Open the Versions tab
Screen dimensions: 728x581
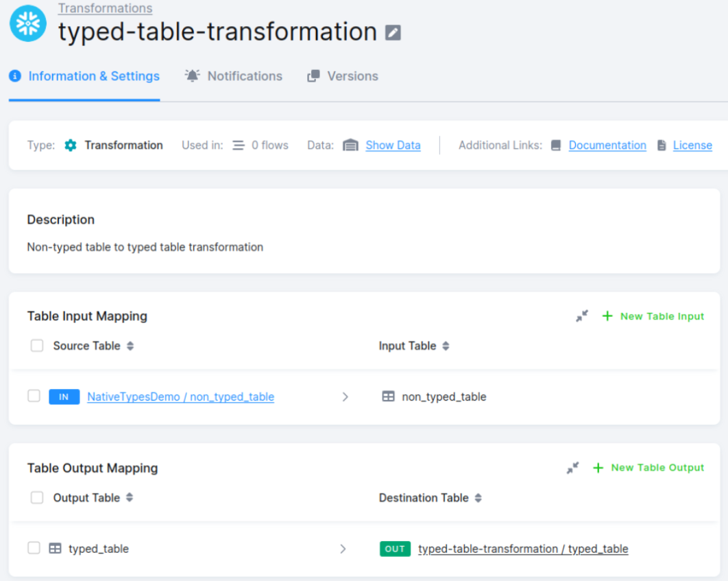(343, 76)
